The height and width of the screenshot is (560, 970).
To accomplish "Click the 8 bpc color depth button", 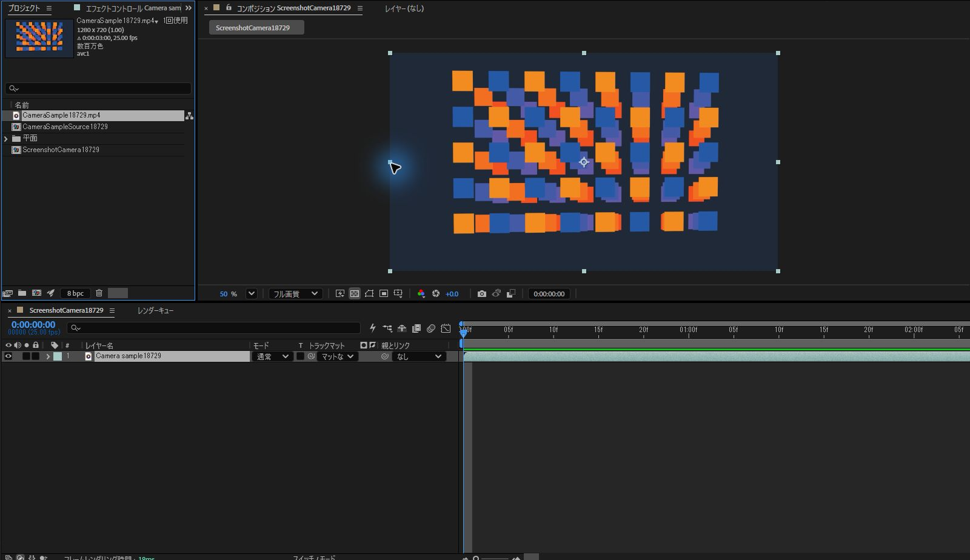I will click(x=75, y=293).
